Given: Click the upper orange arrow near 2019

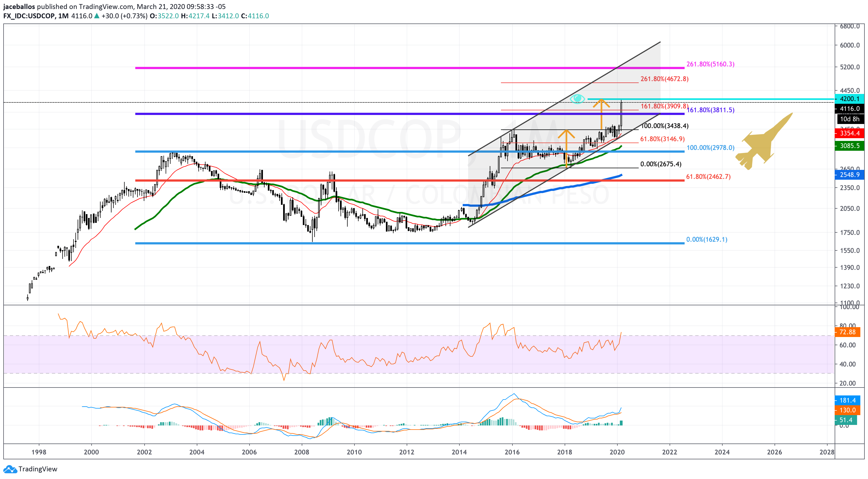Looking at the screenshot, I should point(601,114).
